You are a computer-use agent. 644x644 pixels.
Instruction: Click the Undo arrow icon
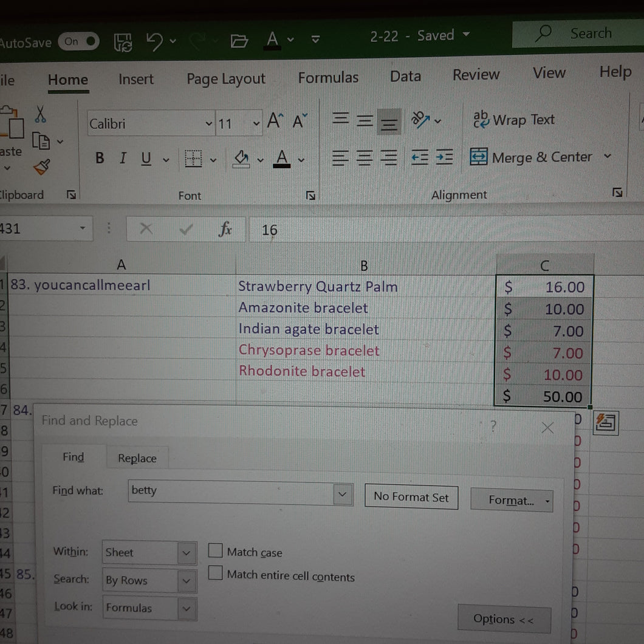pos(154,41)
